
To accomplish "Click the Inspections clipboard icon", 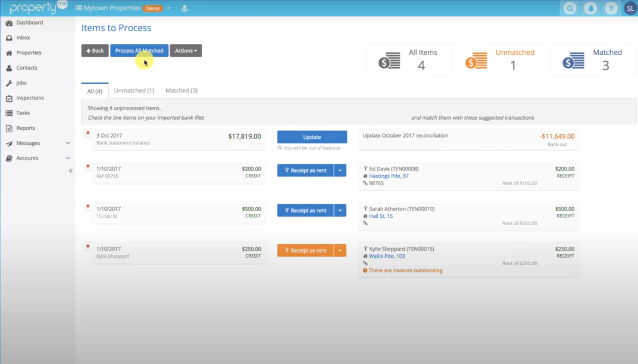I will [x=9, y=98].
